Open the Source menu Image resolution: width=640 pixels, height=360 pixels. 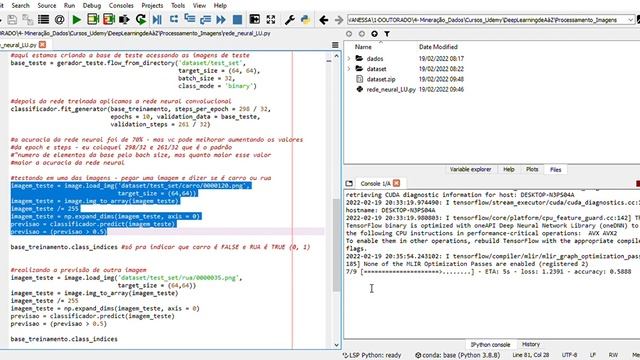tap(47, 5)
